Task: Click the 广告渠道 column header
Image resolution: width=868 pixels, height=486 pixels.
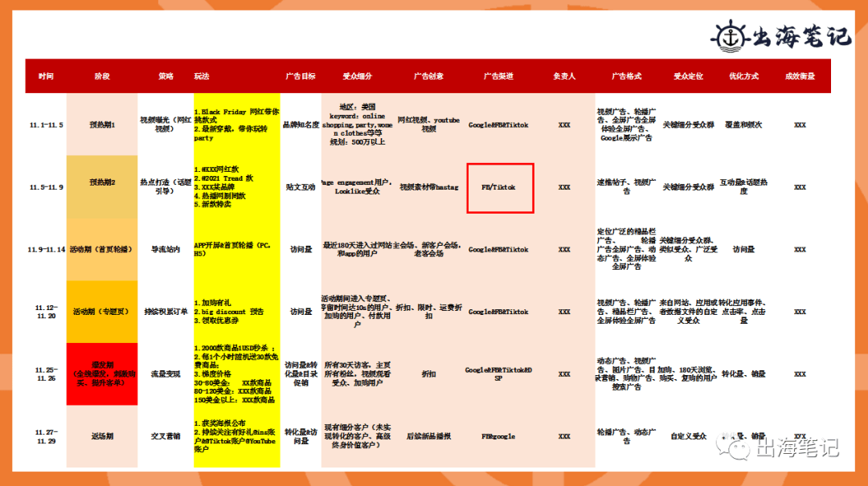Action: point(498,76)
